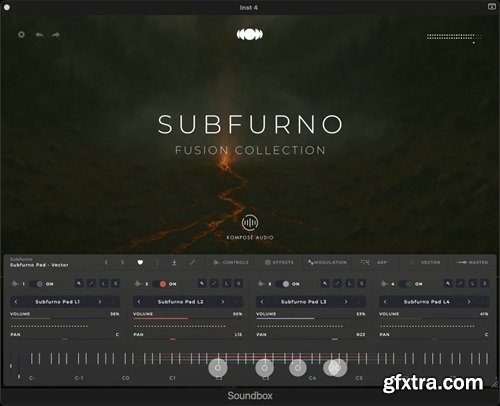Image resolution: width=500 pixels, height=406 pixels.
Task: Go to the previous main preset
Action: pyautogui.click(x=106, y=262)
